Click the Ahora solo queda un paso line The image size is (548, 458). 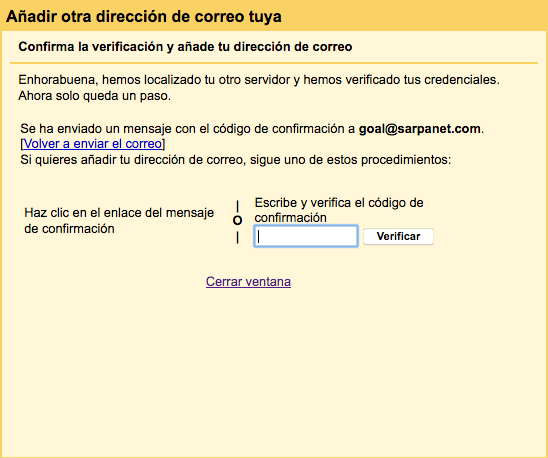(94, 96)
